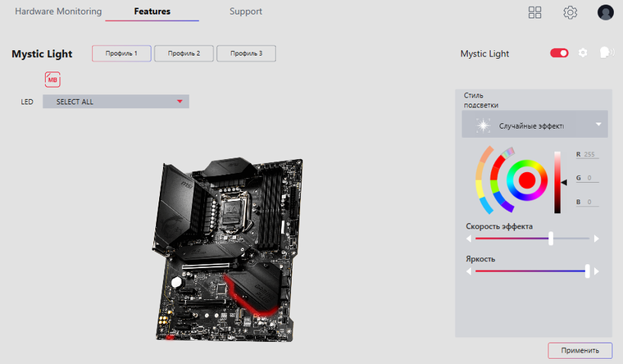Image resolution: width=623 pixels, height=364 pixels.
Task: Click the Стиль подсветки label
Action: click(480, 100)
